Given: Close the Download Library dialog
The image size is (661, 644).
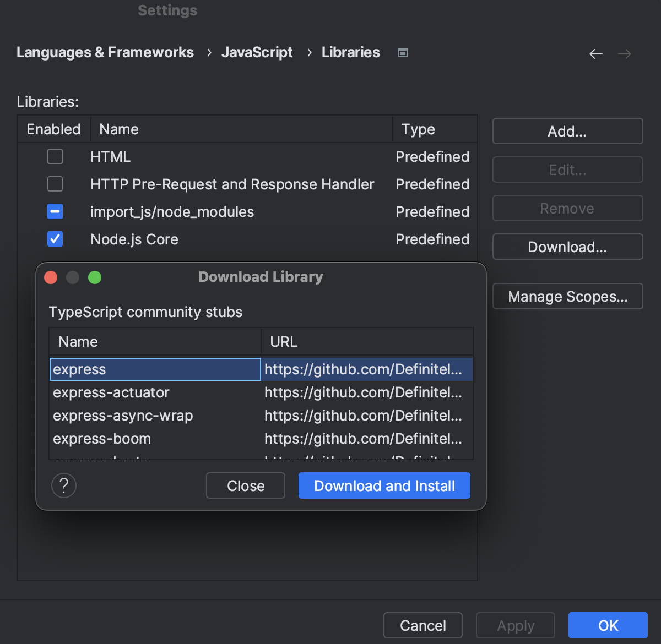Looking at the screenshot, I should click(245, 485).
